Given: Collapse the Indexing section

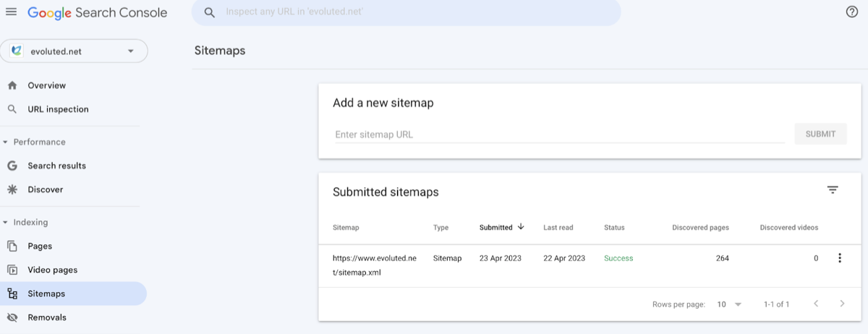Looking at the screenshot, I should coord(7,223).
